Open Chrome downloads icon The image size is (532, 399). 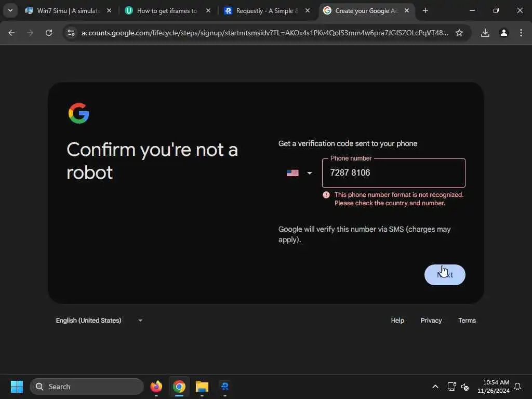[485, 33]
